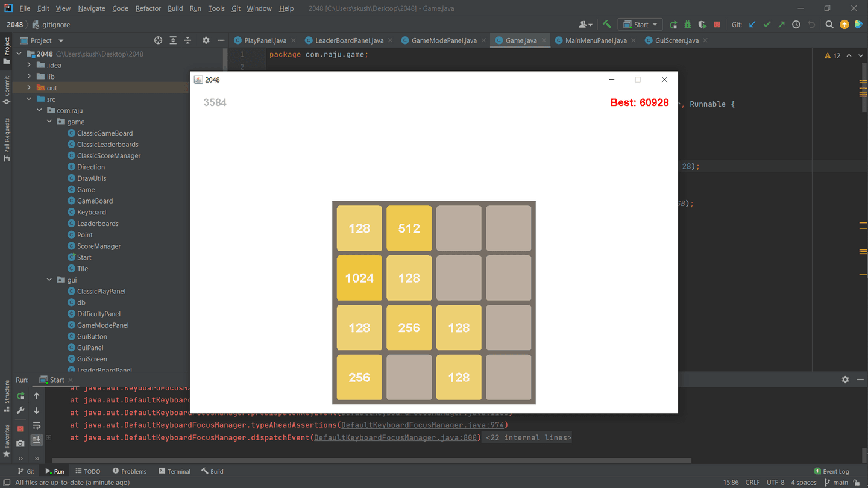This screenshot has width=868, height=488.
Task: Collapse the src folder
Action: pos(29,99)
